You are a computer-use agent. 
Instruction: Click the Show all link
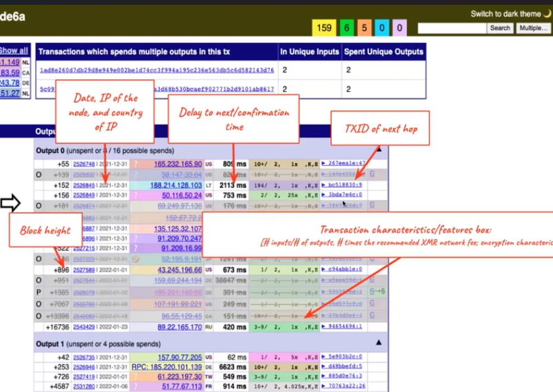13,51
